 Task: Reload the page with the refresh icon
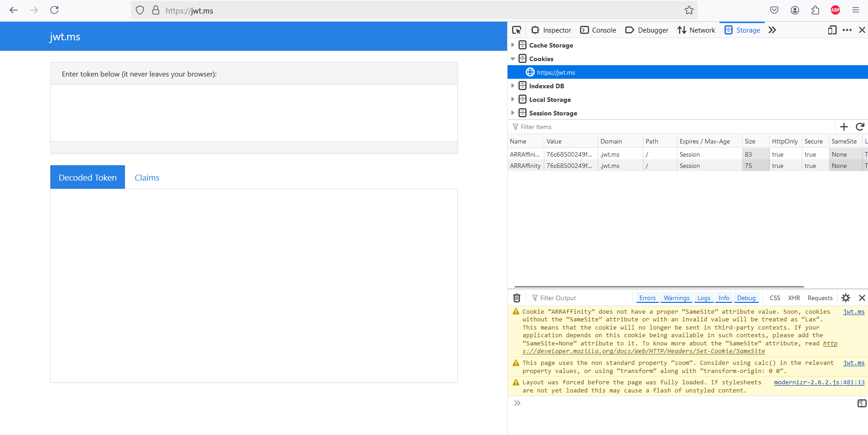click(x=54, y=10)
